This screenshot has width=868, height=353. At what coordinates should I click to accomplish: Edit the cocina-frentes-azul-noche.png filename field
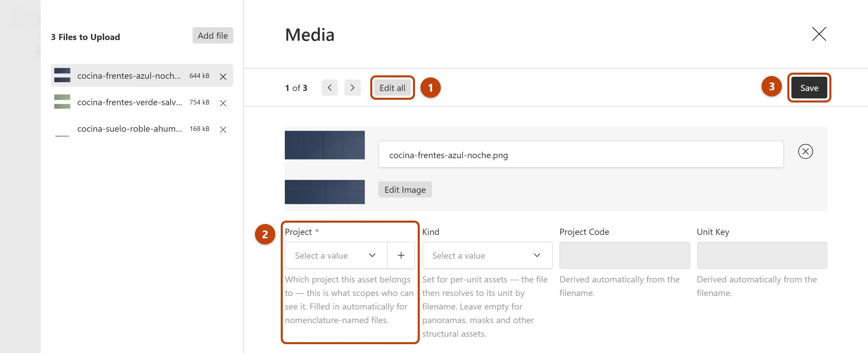point(581,154)
